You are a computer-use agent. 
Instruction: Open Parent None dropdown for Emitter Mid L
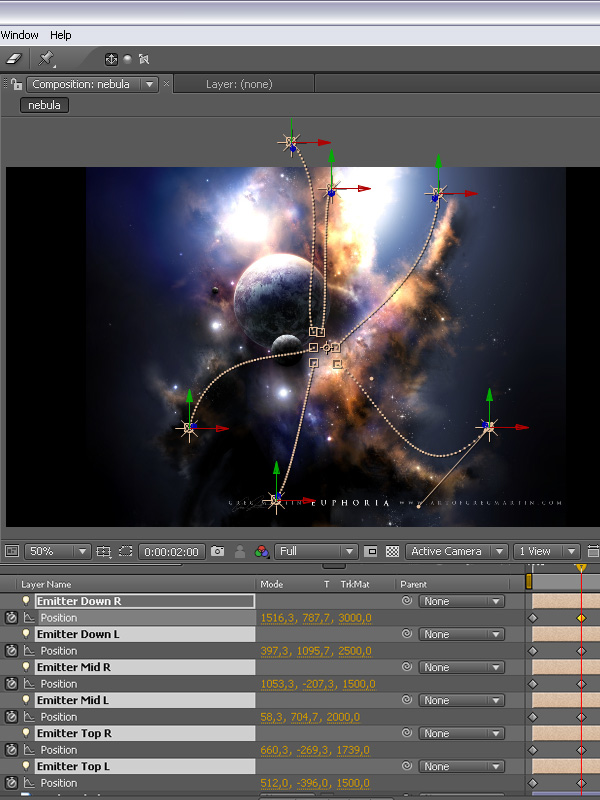click(462, 700)
